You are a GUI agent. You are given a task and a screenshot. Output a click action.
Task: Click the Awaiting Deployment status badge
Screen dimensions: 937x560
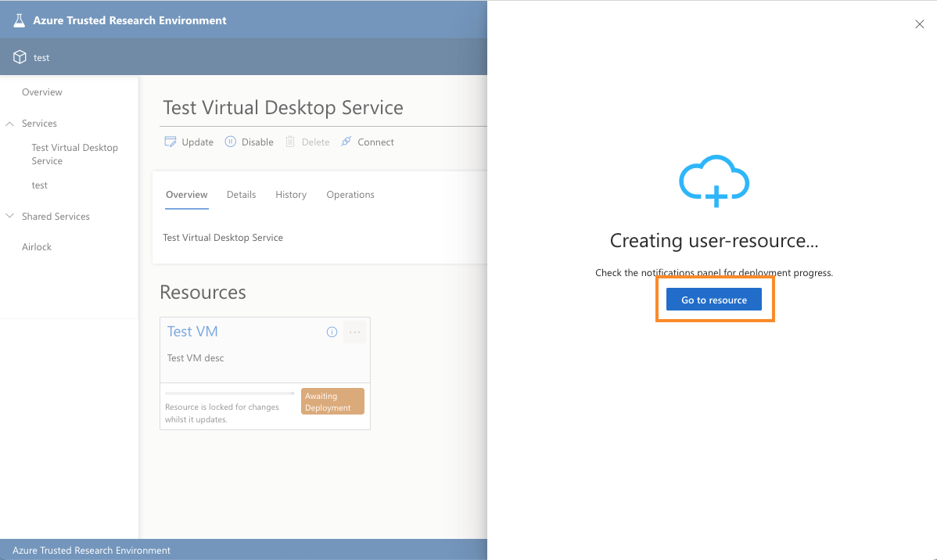coord(332,401)
